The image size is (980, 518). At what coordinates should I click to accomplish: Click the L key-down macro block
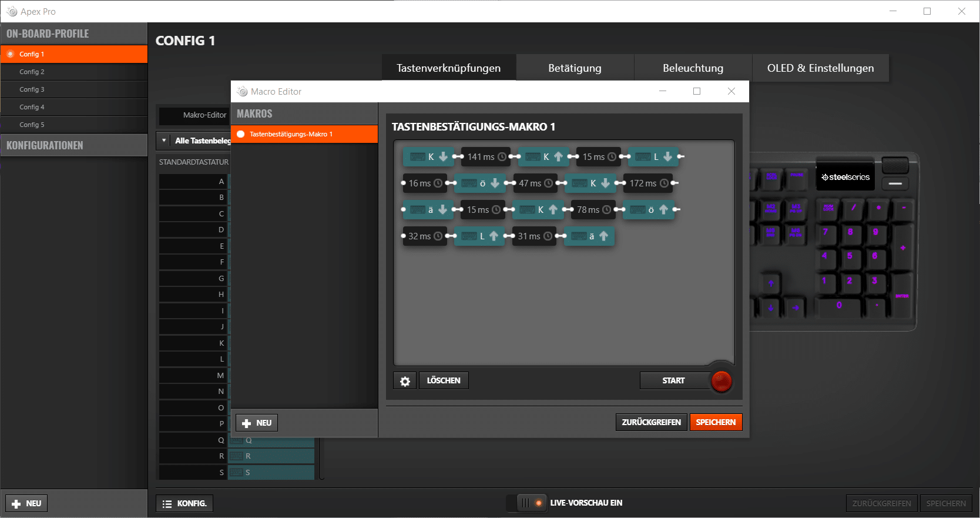pyautogui.click(x=654, y=157)
